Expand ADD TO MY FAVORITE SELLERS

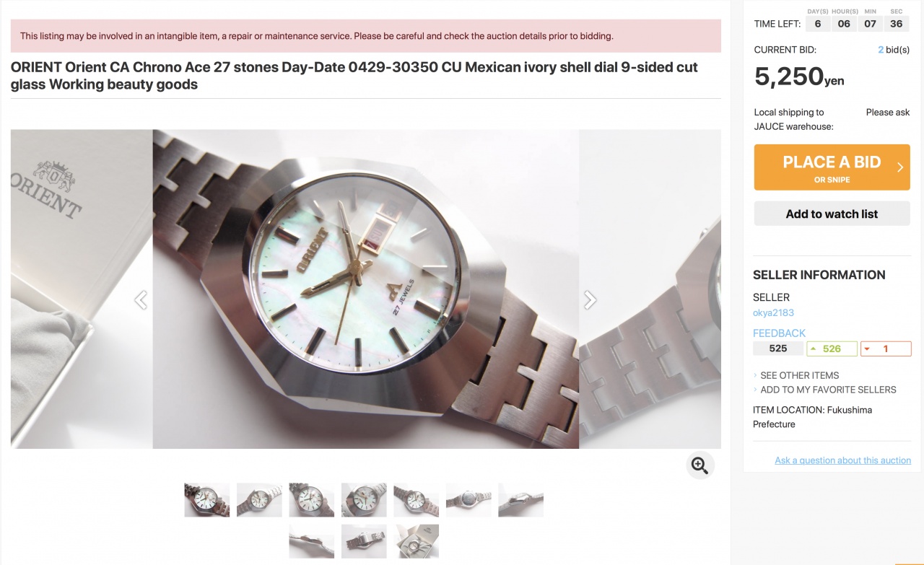(x=827, y=390)
